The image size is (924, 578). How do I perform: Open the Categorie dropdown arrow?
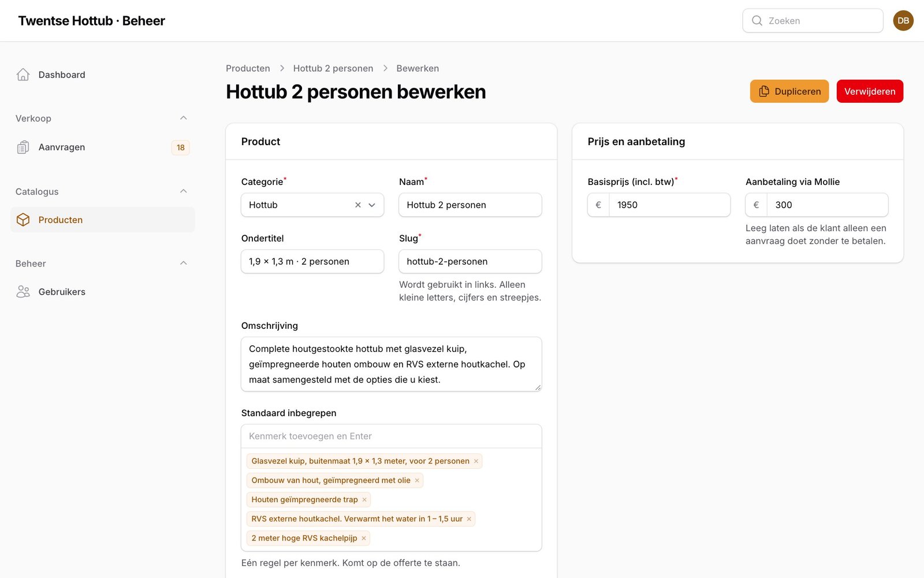pos(372,205)
